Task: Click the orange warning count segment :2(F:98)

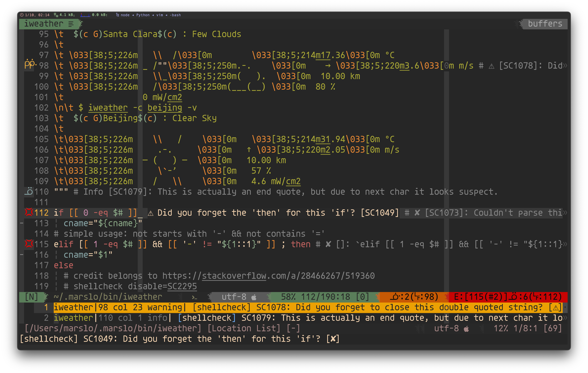Action: pyautogui.click(x=414, y=297)
